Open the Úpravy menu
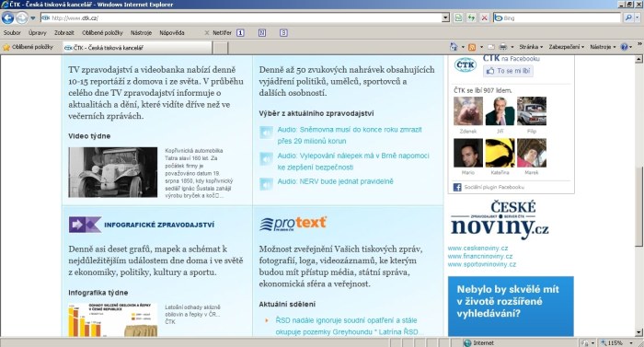Viewport: 644px width, 347px height. coord(38,33)
